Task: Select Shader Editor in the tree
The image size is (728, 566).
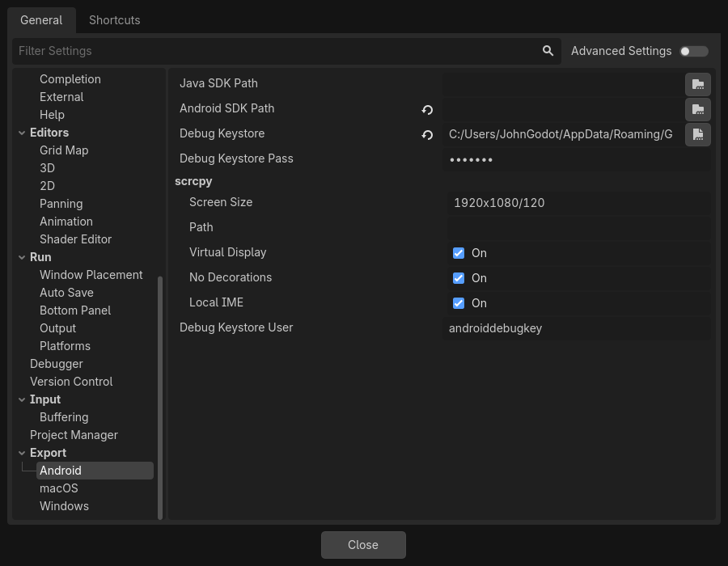Action: 76,239
